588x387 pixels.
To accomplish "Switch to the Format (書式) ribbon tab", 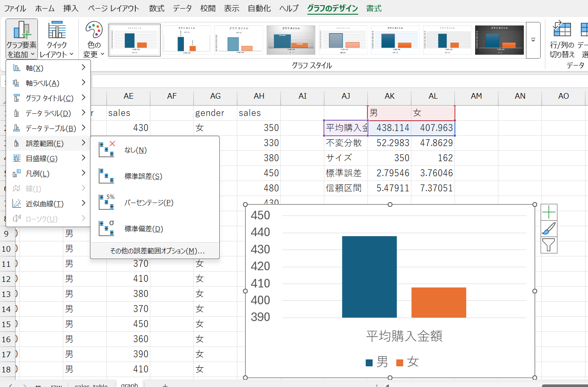I will coord(373,8).
